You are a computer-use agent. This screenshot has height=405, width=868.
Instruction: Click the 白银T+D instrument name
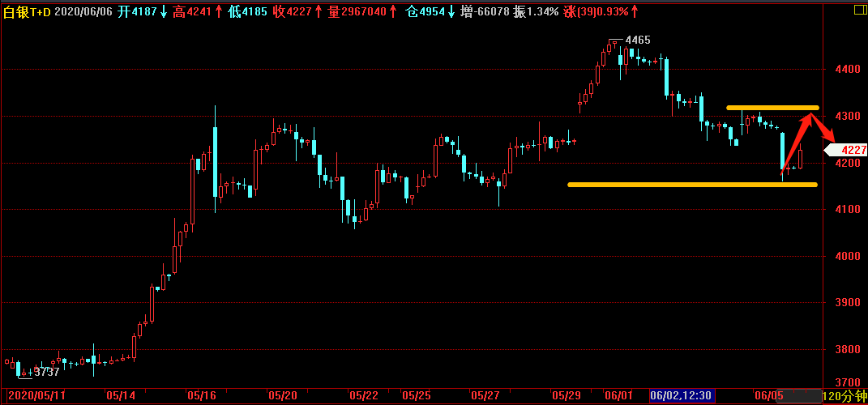click(27, 11)
